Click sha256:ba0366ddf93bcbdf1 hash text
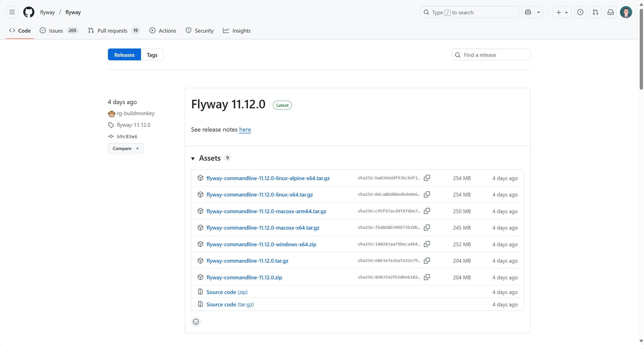The width and height of the screenshot is (644, 345). click(389, 178)
